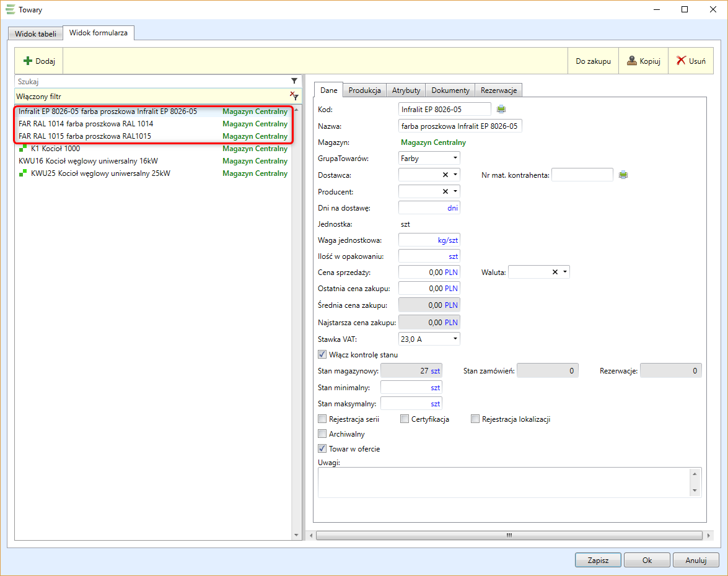Tick the Archiwalny checkbox
728x576 pixels.
(322, 434)
